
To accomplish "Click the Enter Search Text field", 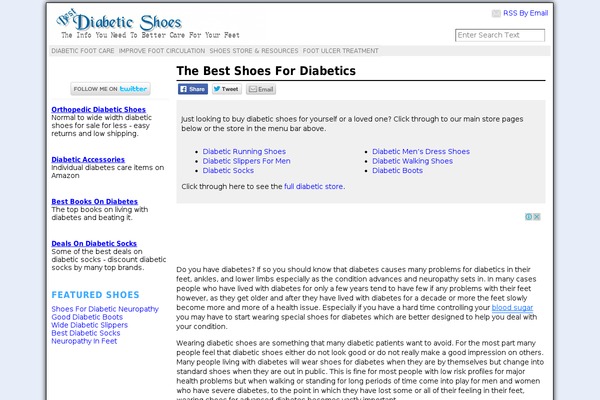I will [500, 35].
